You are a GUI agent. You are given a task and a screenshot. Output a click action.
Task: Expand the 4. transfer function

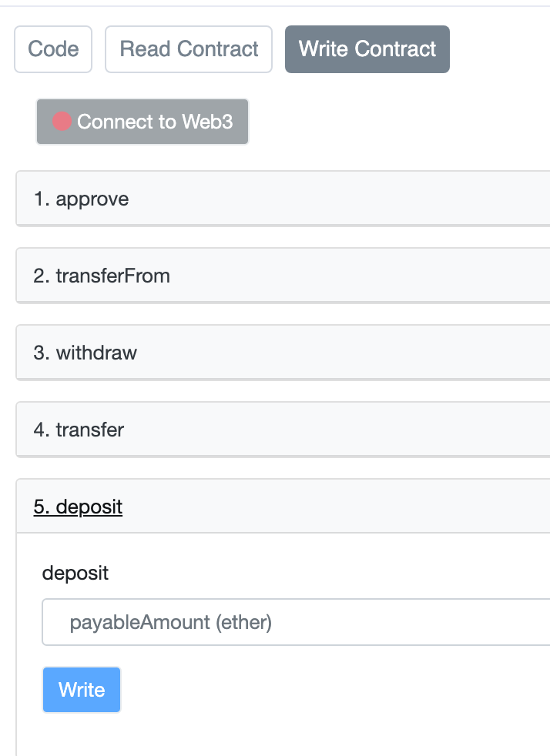(283, 430)
